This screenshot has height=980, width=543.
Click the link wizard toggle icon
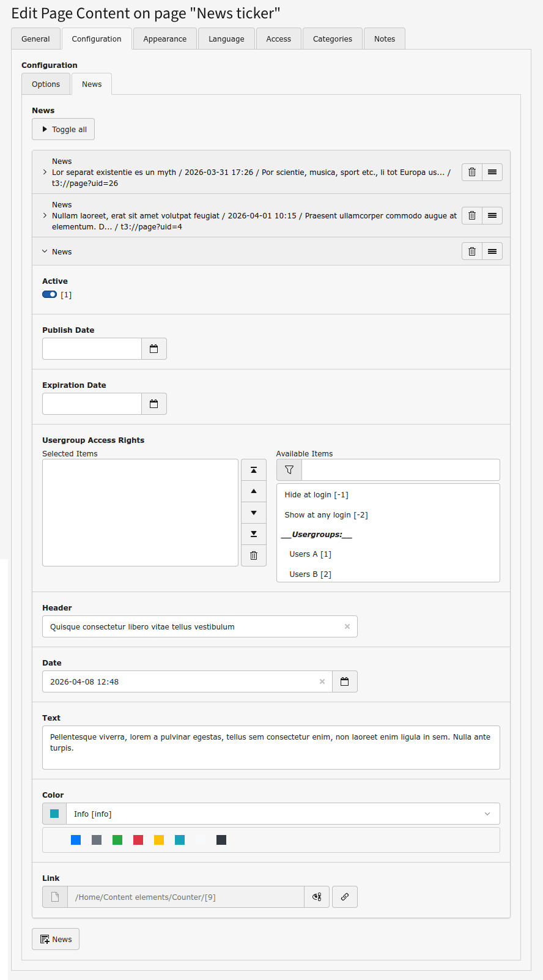click(317, 897)
